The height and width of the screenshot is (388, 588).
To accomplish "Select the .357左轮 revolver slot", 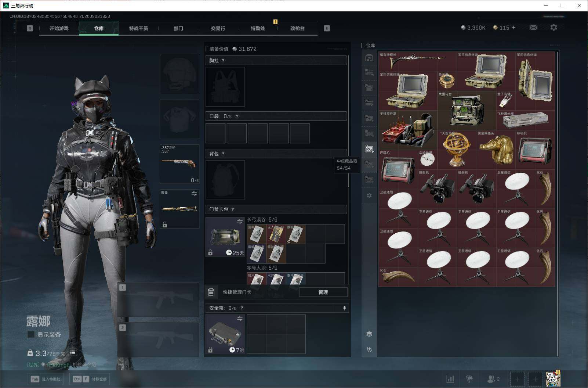I will [179, 164].
